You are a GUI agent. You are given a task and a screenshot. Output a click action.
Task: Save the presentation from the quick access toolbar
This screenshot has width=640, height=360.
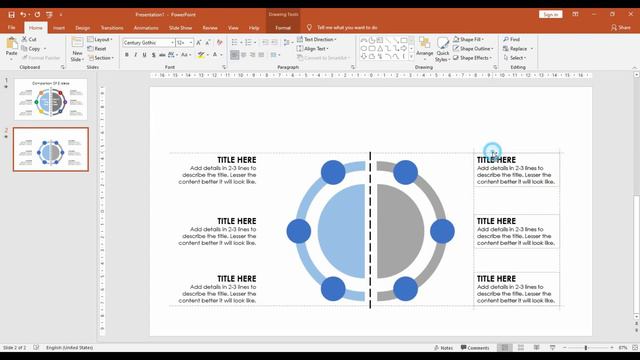(11, 15)
